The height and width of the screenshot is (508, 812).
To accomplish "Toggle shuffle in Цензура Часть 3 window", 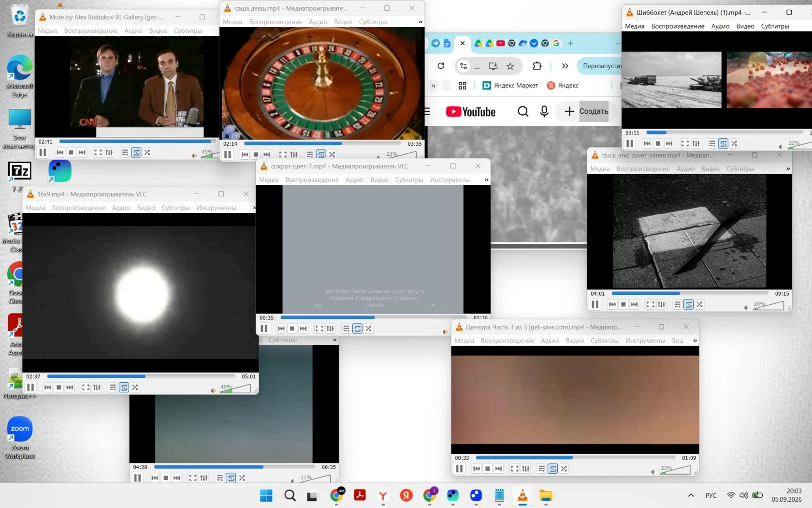I will click(564, 469).
